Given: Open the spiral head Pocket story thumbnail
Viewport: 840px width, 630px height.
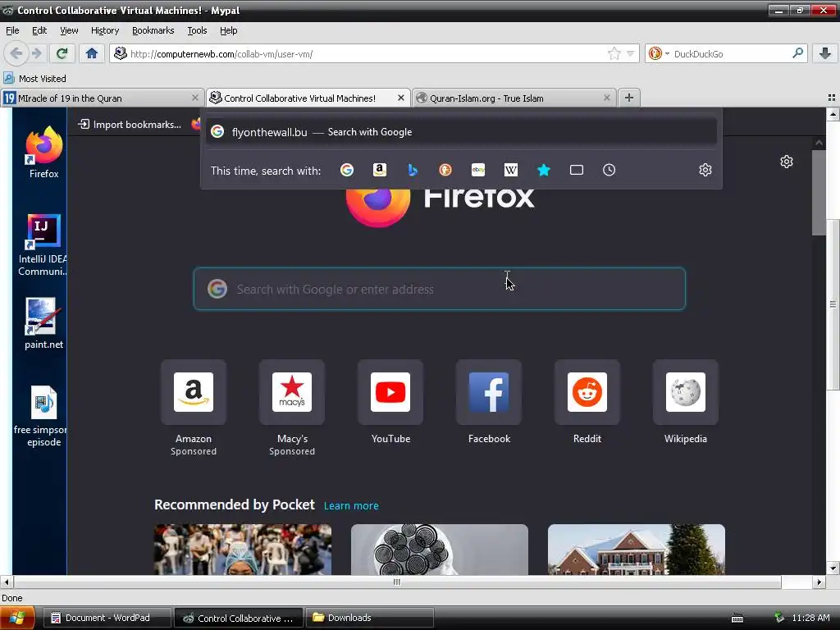Looking at the screenshot, I should pyautogui.click(x=440, y=549).
